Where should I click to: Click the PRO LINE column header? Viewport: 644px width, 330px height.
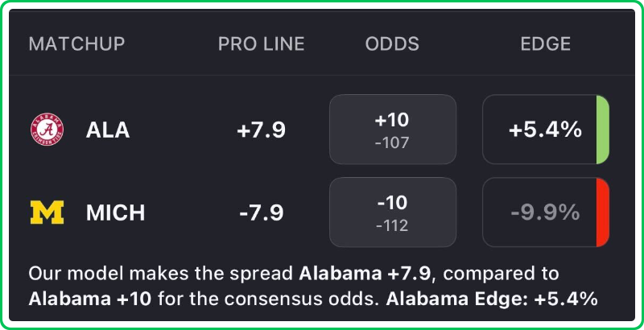click(x=261, y=44)
